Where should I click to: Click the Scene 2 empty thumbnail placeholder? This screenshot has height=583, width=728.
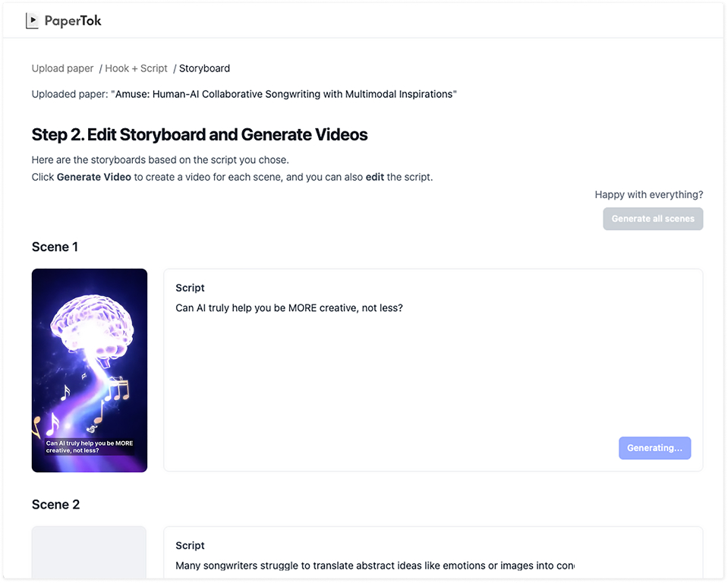(x=89, y=553)
